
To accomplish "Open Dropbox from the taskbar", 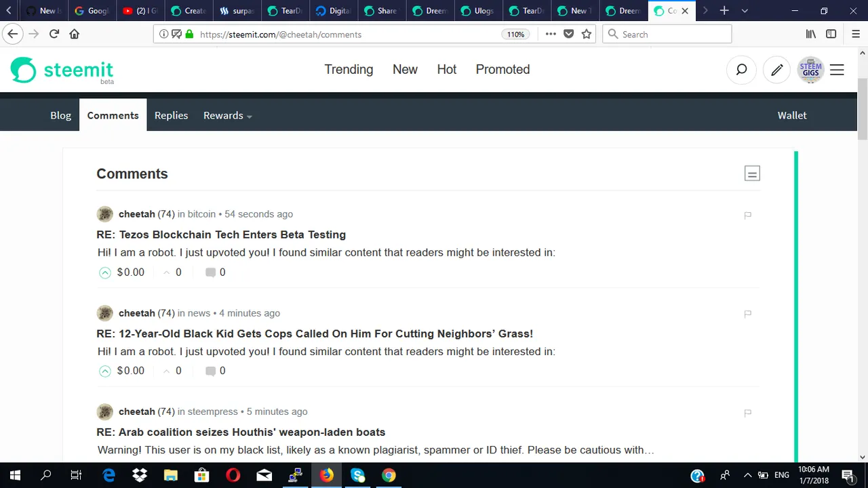I will point(140,475).
